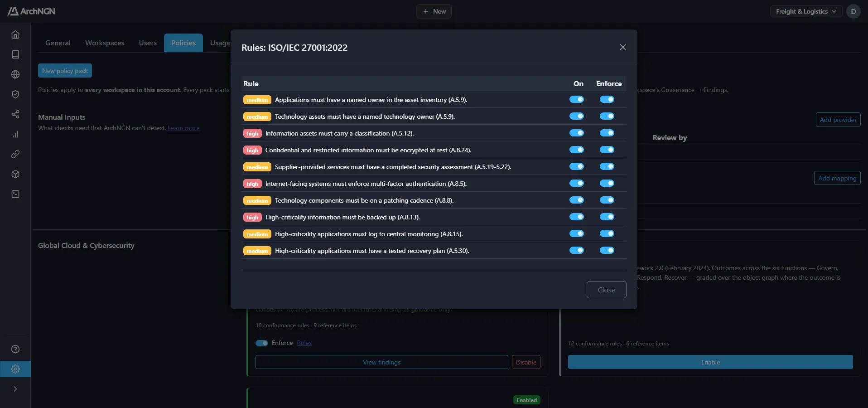868x408 pixels.
Task: Switch to the General tab
Action: pyautogui.click(x=58, y=43)
